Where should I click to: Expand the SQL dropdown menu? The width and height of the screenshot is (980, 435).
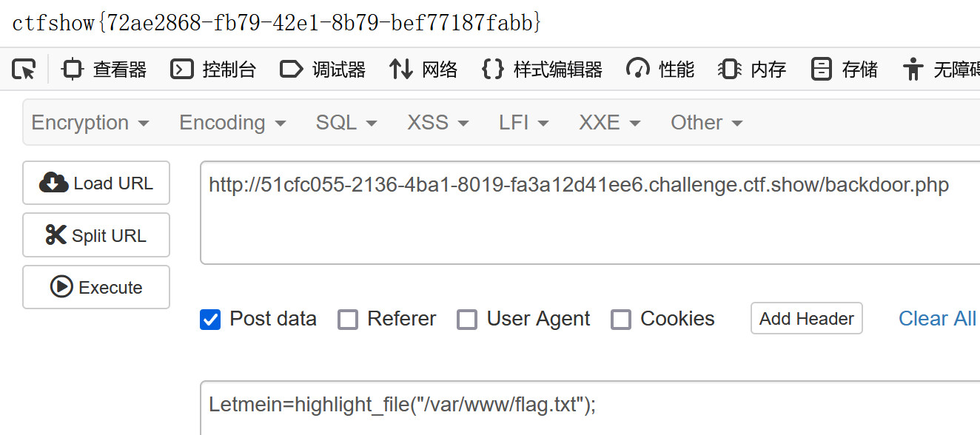(x=346, y=123)
